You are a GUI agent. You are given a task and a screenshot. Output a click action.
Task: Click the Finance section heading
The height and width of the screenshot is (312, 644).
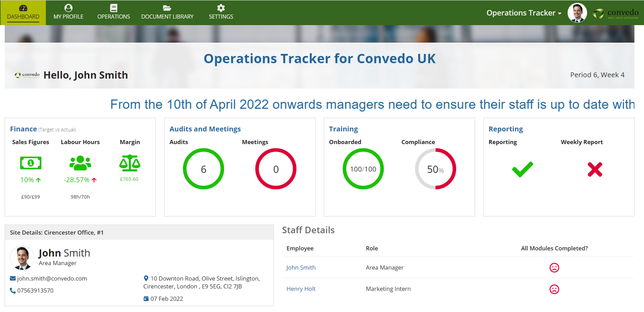point(23,129)
